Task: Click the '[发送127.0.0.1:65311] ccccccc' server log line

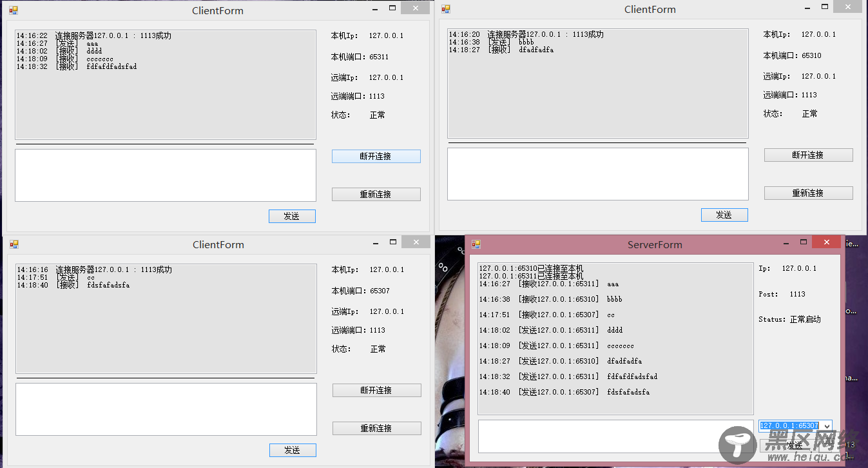Action: [x=556, y=346]
